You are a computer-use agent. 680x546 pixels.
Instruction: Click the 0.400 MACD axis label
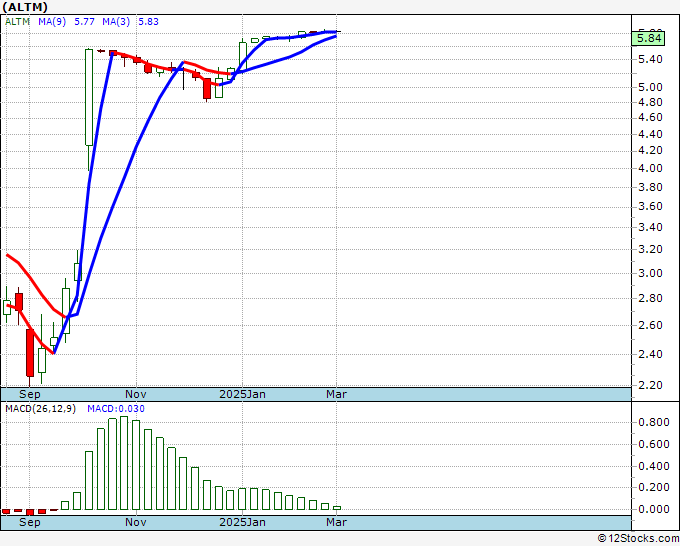(654, 467)
